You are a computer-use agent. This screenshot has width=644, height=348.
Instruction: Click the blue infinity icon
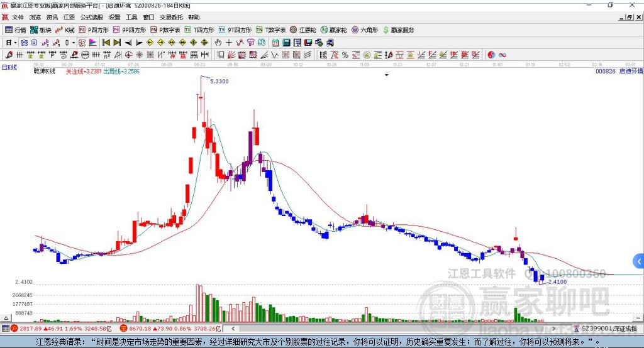pos(502,55)
